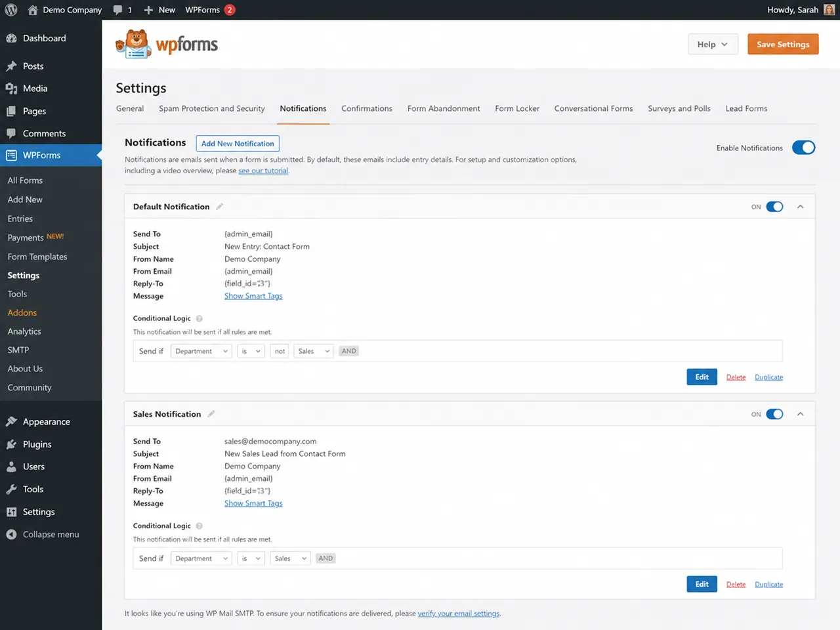Click Sales Notification conditional logic help icon

[199, 526]
